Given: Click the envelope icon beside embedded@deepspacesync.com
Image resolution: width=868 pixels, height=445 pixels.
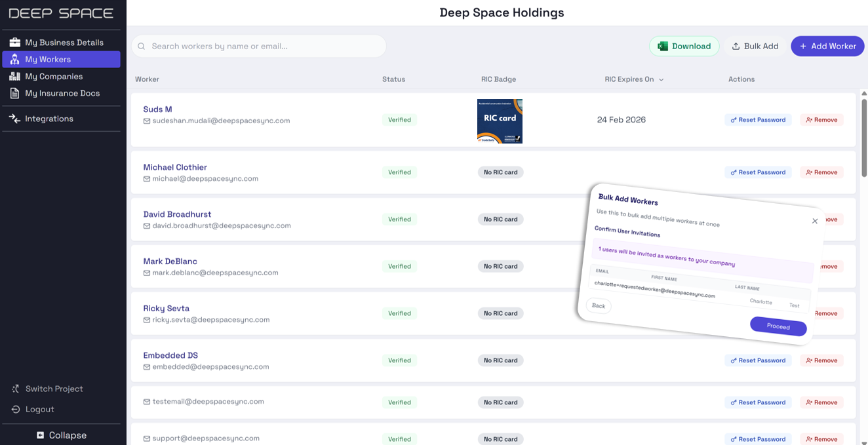Looking at the screenshot, I should pyautogui.click(x=147, y=368).
